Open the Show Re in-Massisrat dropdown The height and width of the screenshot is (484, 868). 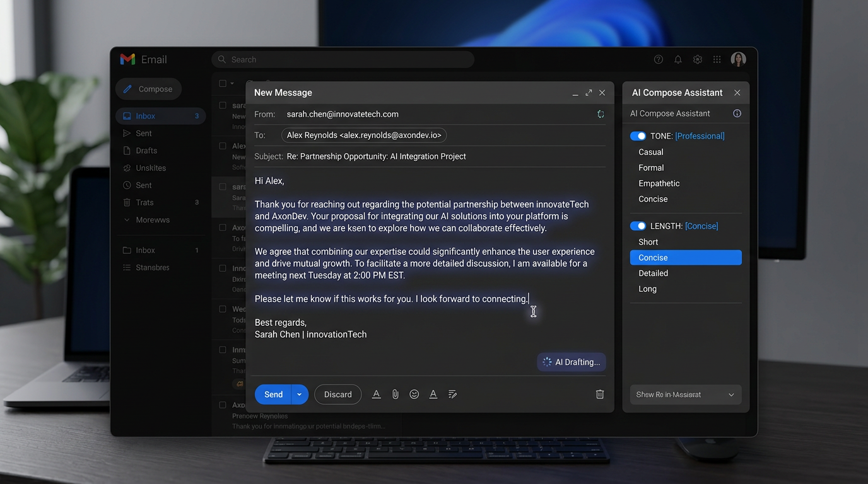point(686,395)
